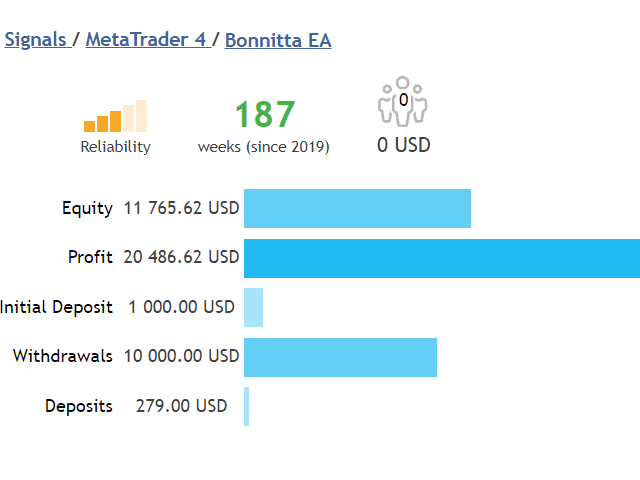Screen dimensions: 640x480
Task: Click the Withdrawals 10 000.00 USD value
Action: [181, 356]
